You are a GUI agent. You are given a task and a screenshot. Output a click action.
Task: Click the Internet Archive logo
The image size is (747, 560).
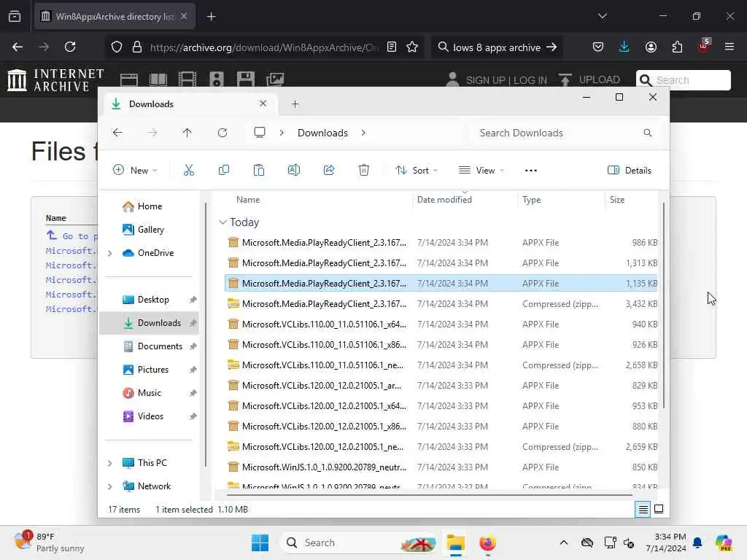coord(55,80)
